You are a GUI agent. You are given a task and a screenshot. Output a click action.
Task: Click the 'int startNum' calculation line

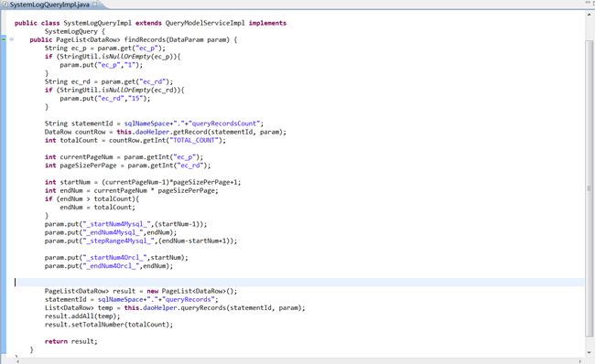coord(143,182)
